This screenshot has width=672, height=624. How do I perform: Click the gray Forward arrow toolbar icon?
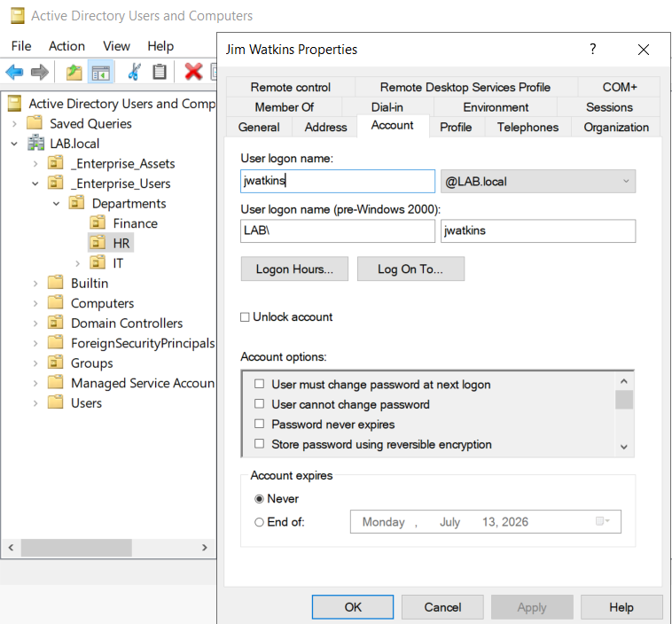pyautogui.click(x=40, y=72)
